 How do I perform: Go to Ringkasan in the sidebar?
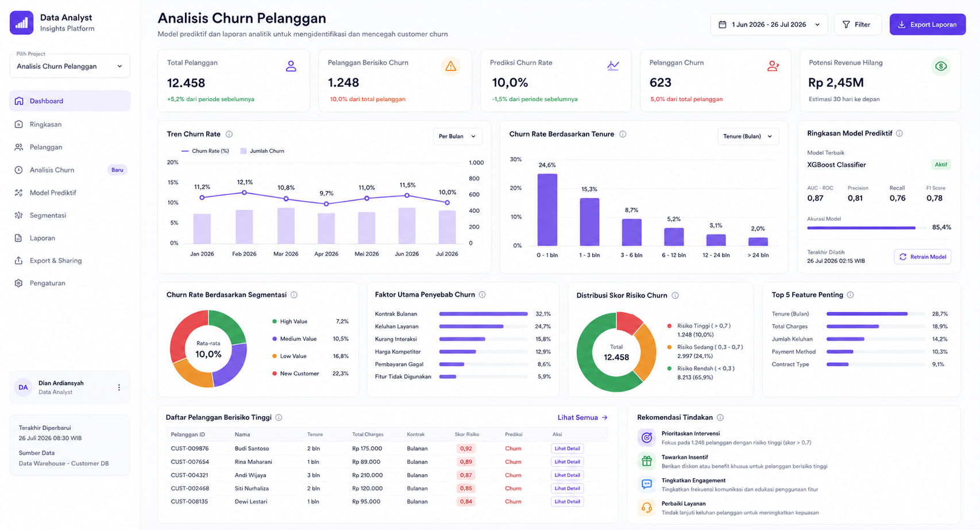70,124
